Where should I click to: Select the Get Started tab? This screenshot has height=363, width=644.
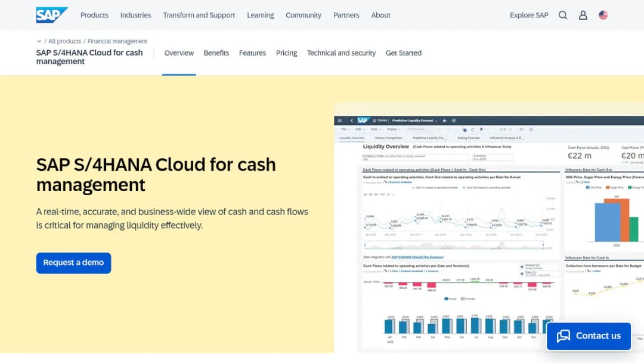[x=404, y=53]
